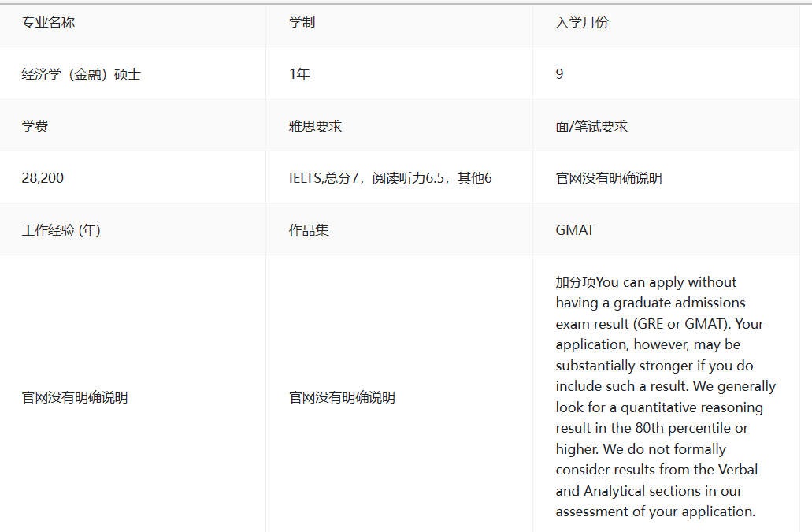Screen dimensions: 812x532
Task: Select the tuition amount 28,200
Action: 43,178
